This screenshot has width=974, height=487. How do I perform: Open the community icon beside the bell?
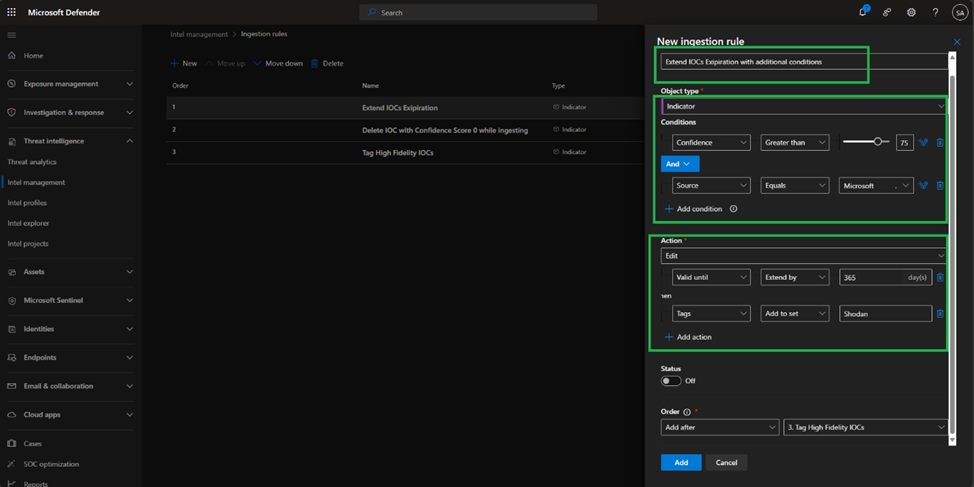click(887, 12)
